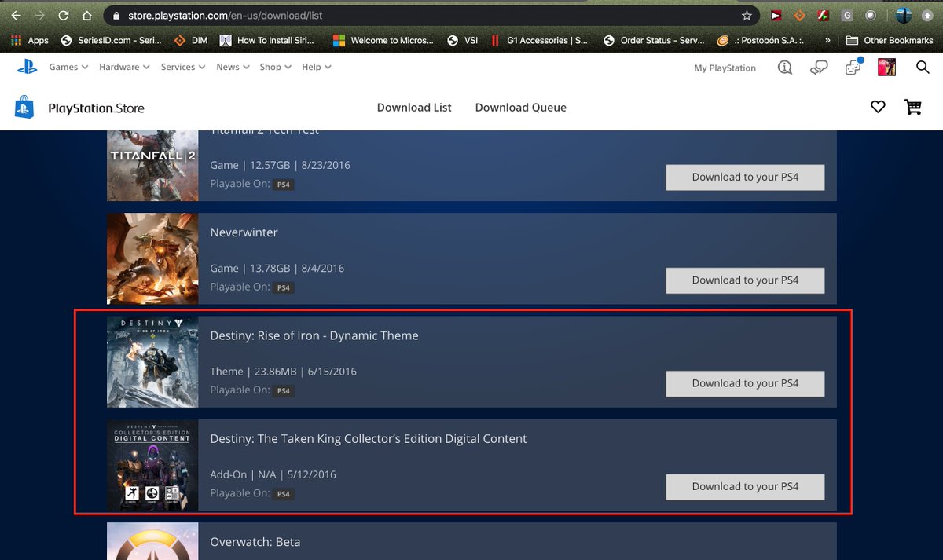This screenshot has width=943, height=560.
Task: Click the 'Game | 12.57GB | 8/23/2016' text
Action: tap(280, 166)
